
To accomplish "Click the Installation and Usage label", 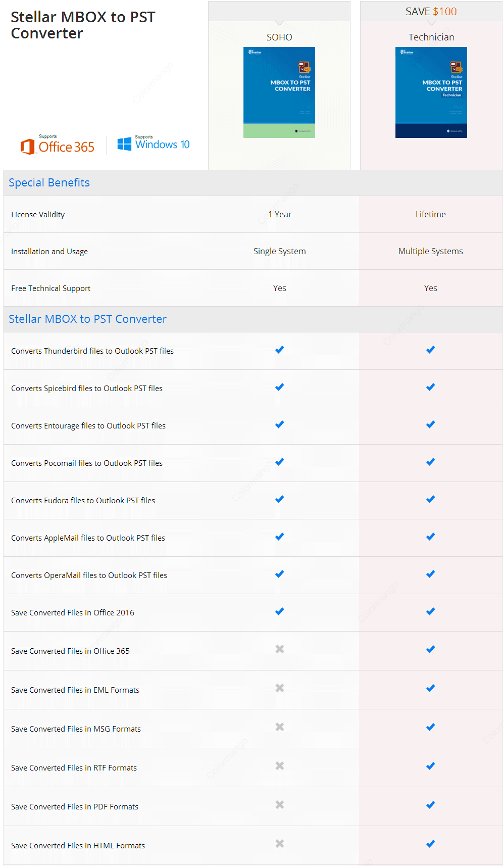I will [49, 252].
